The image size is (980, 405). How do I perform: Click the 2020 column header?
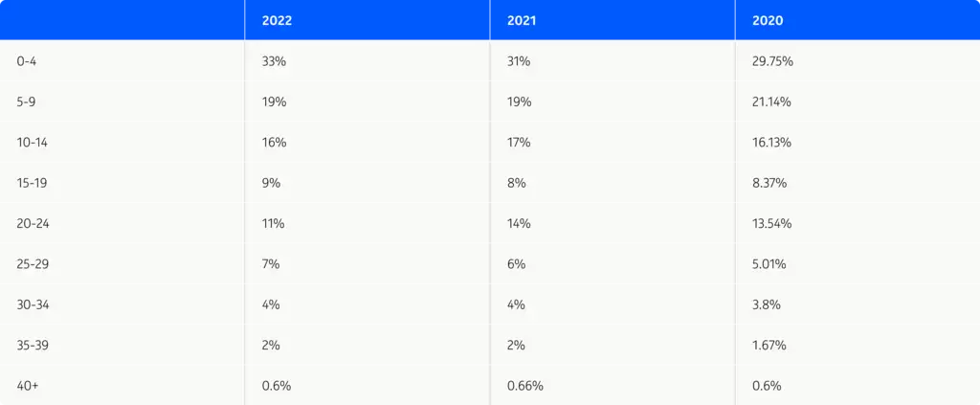click(x=768, y=21)
